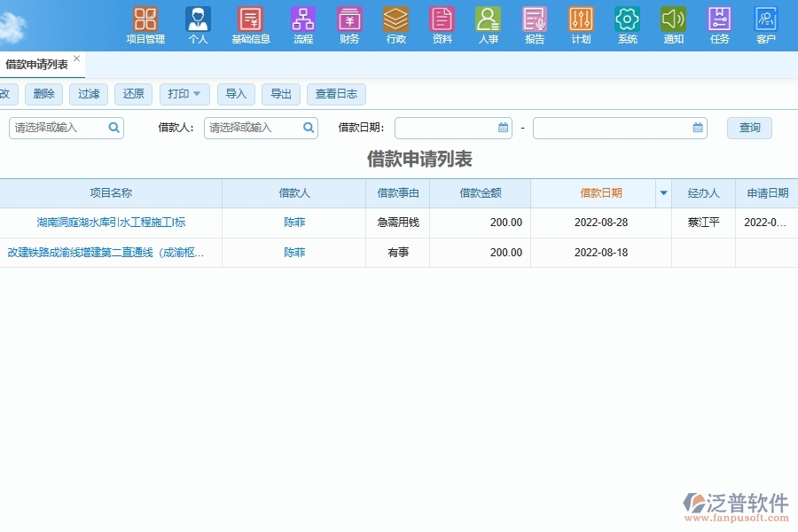798x532 pixels.
Task: Click the 查询 search button
Action: pos(749,127)
